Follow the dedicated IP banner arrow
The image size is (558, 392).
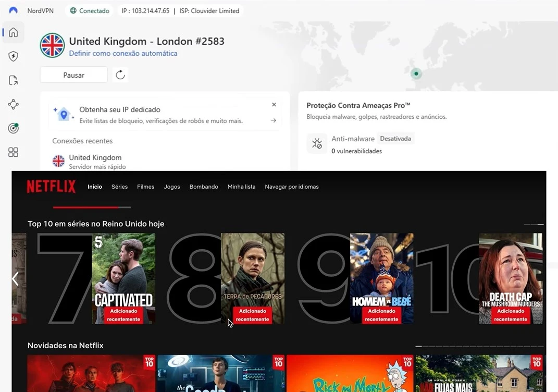[x=274, y=121]
